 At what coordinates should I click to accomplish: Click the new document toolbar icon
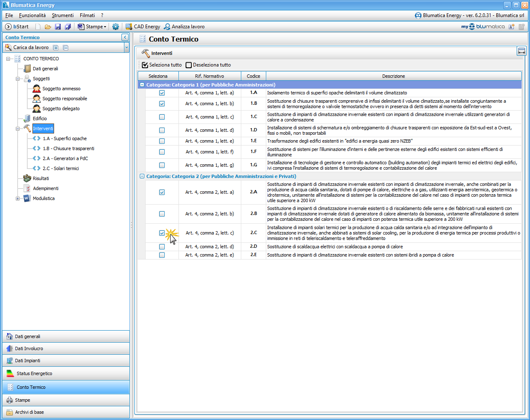pyautogui.click(x=38, y=27)
